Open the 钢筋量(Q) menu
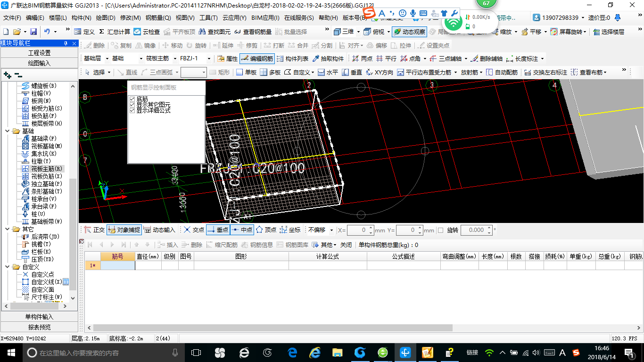The height and width of the screenshot is (362, 644). (x=158, y=18)
